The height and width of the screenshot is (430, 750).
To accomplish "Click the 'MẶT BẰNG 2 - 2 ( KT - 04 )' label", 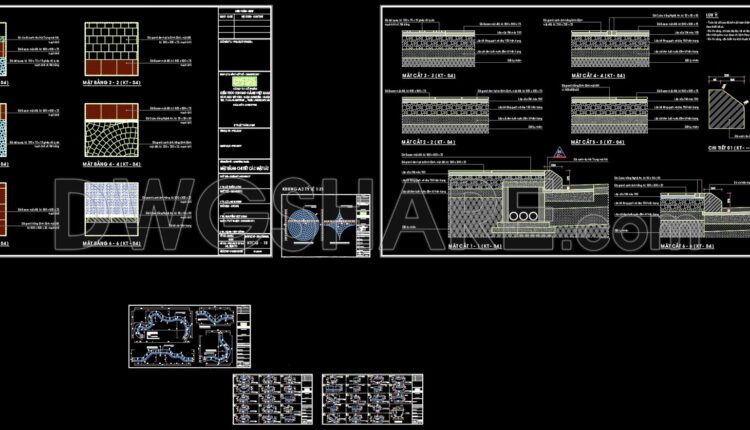I will coord(112,83).
